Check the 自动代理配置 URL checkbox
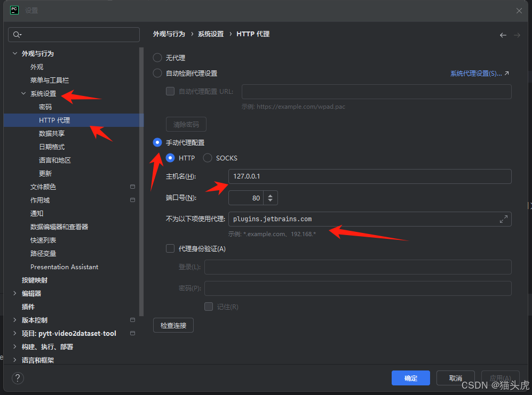Screen dimensions: 532x395 pos(170,91)
